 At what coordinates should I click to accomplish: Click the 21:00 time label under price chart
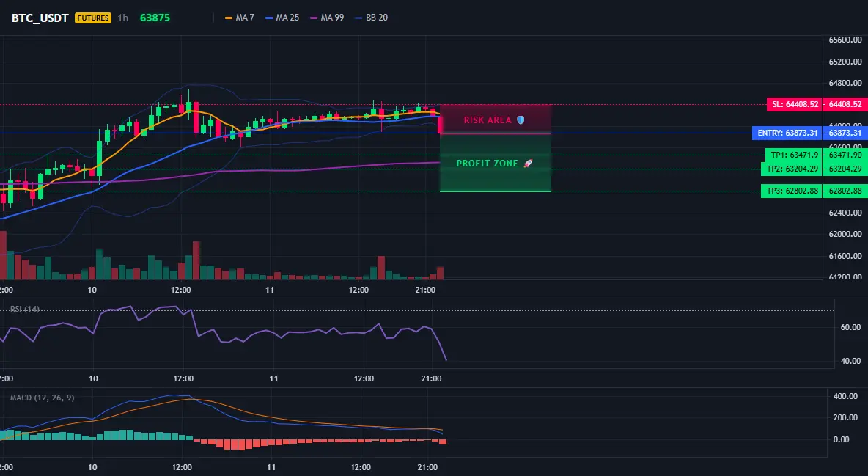click(x=424, y=290)
